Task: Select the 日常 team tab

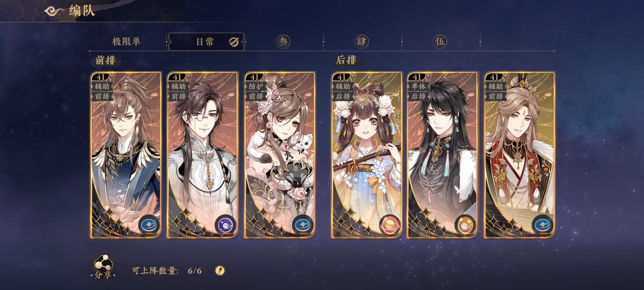Action: [x=206, y=41]
